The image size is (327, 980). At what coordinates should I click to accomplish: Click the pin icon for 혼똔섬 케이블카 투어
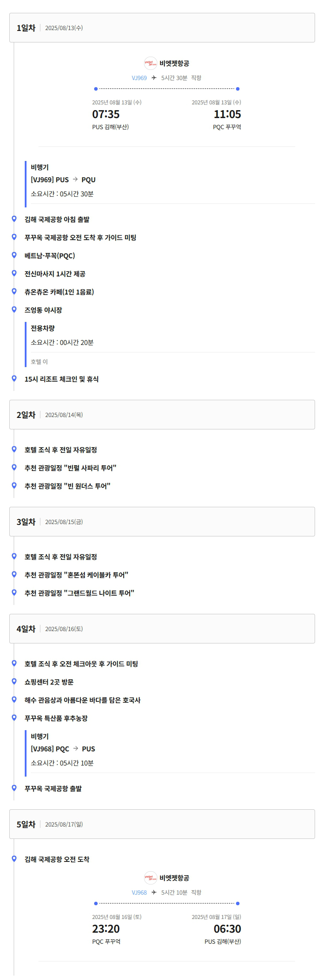click(x=14, y=574)
